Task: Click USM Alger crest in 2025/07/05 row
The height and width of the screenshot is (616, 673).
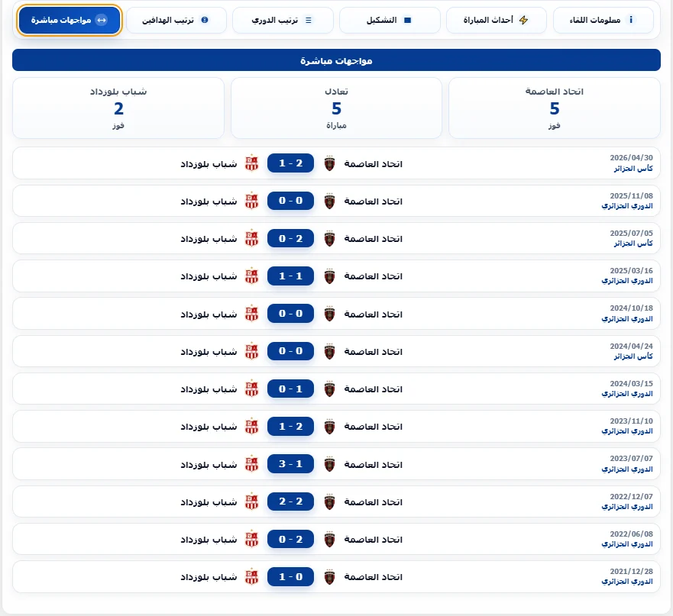Action: tap(329, 238)
